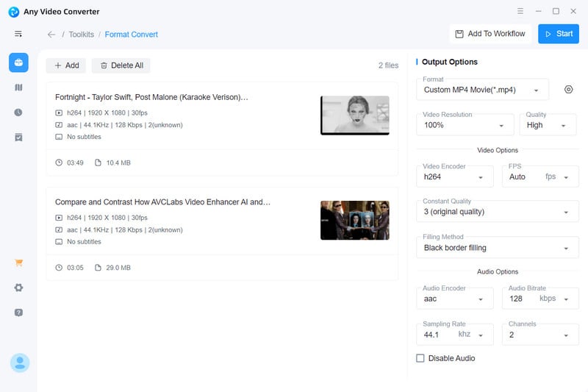Open the collapse sidebar menu icon
The width and height of the screenshot is (588, 392).
[x=18, y=34]
